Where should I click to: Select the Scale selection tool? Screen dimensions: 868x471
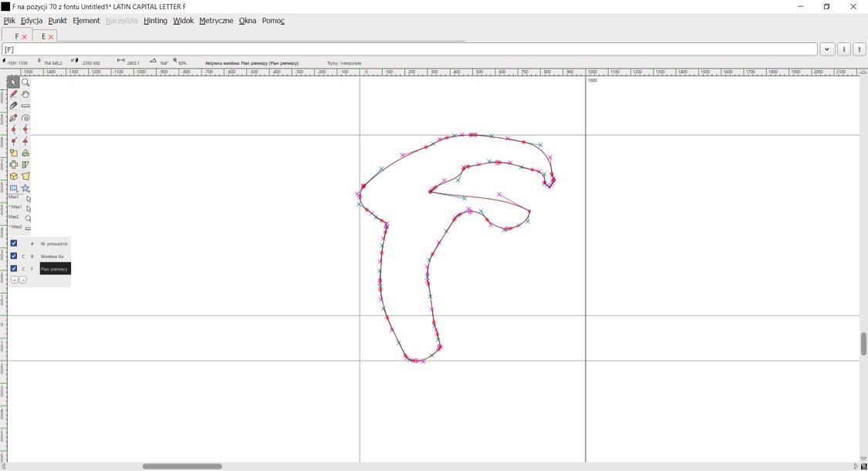(14, 153)
